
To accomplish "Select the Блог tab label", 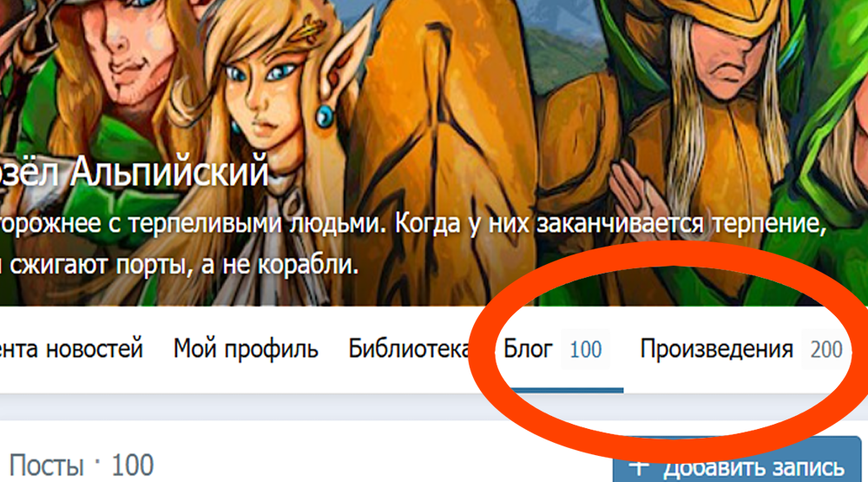I will coord(528,350).
